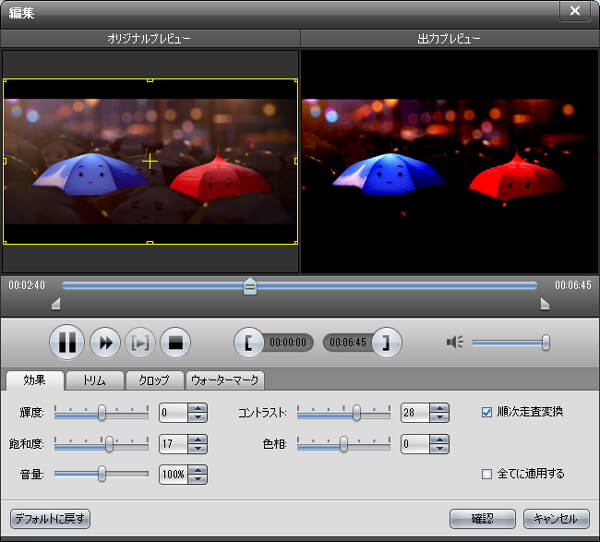Click the total duration 00:06:45 label
The image size is (600, 542).
[x=573, y=285]
